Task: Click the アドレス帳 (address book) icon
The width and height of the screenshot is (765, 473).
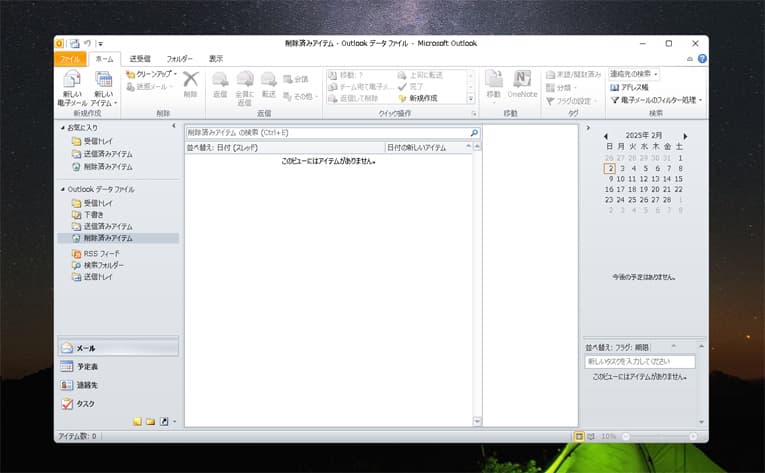Action: (634, 87)
